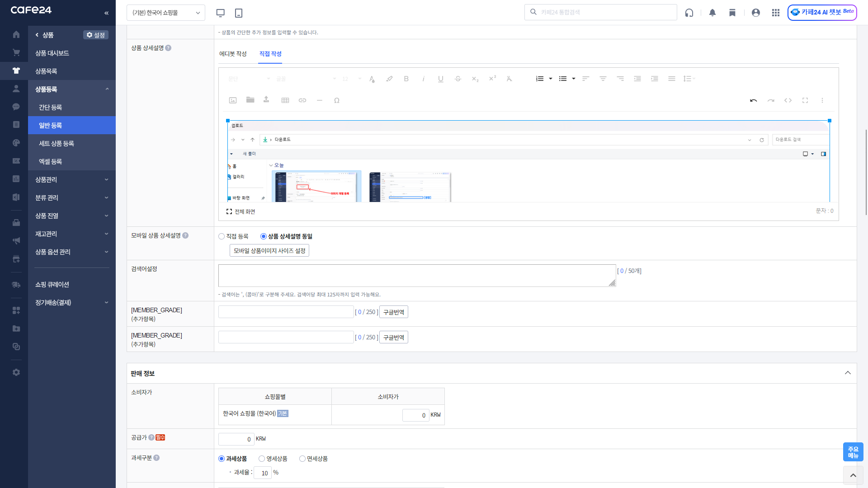Click the notification bell icon
Screen dimensions: 868x488
tap(712, 13)
